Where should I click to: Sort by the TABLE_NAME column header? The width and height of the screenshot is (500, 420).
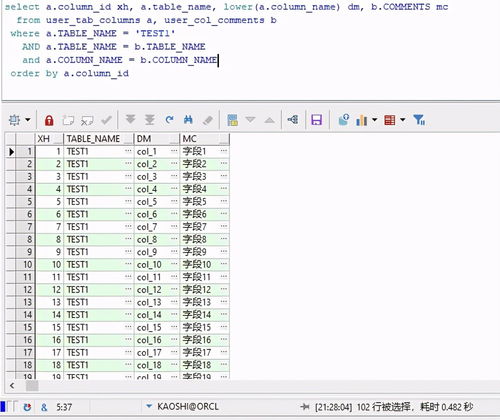click(99, 139)
